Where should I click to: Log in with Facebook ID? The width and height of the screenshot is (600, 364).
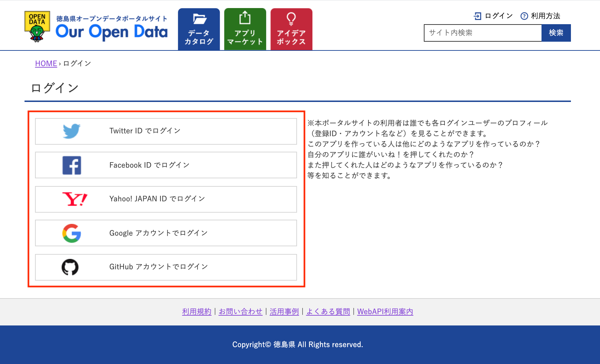point(166,165)
